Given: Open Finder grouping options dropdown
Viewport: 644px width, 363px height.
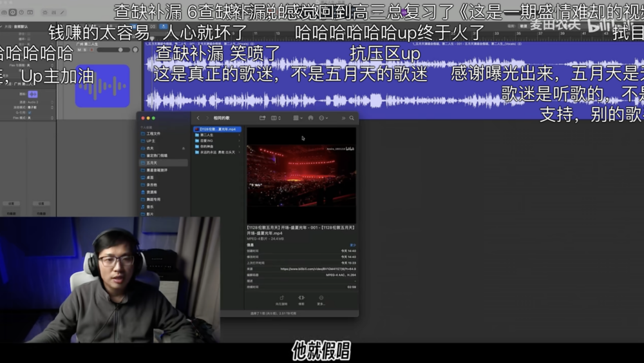Looking at the screenshot, I should pyautogui.click(x=298, y=118).
